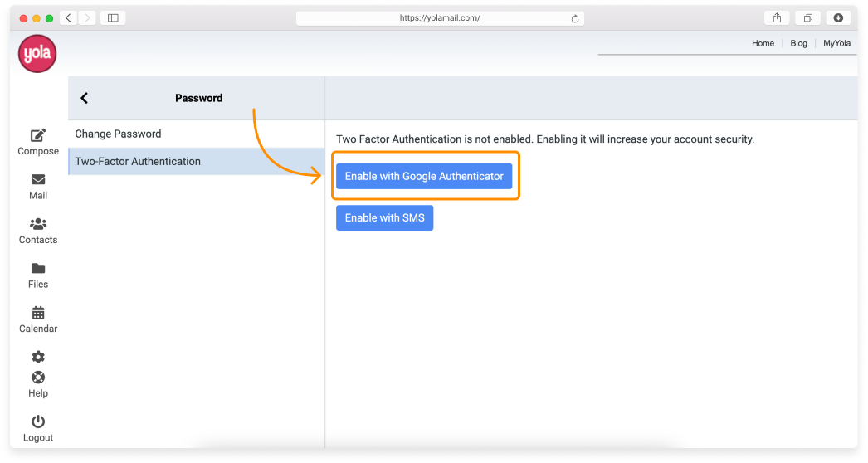
Task: Click the Safari address bar
Action: (x=440, y=18)
